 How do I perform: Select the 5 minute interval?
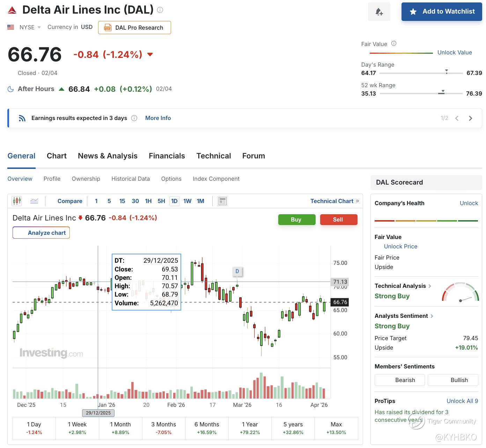109,201
